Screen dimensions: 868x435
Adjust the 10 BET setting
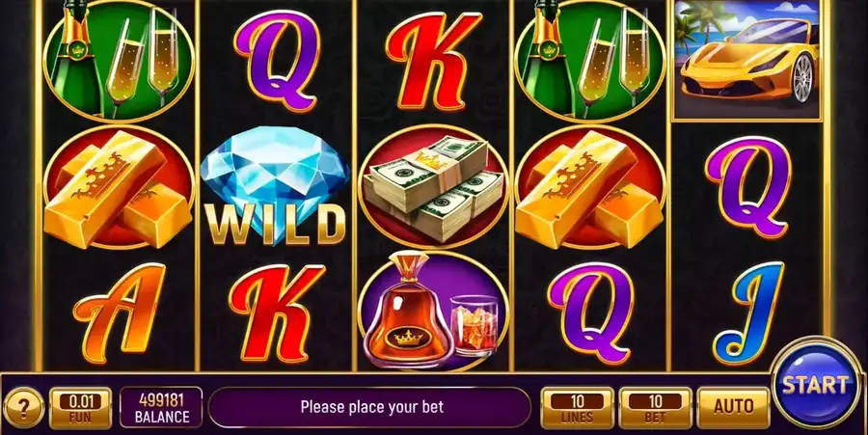pyautogui.click(x=656, y=408)
